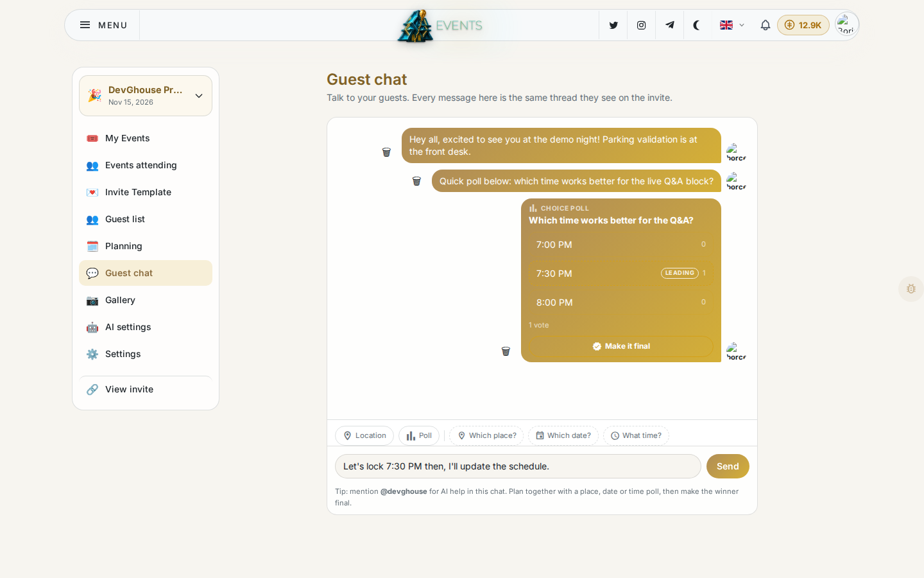Focus the chat message input field
Screen dimensions: 924x578
tap(518, 466)
